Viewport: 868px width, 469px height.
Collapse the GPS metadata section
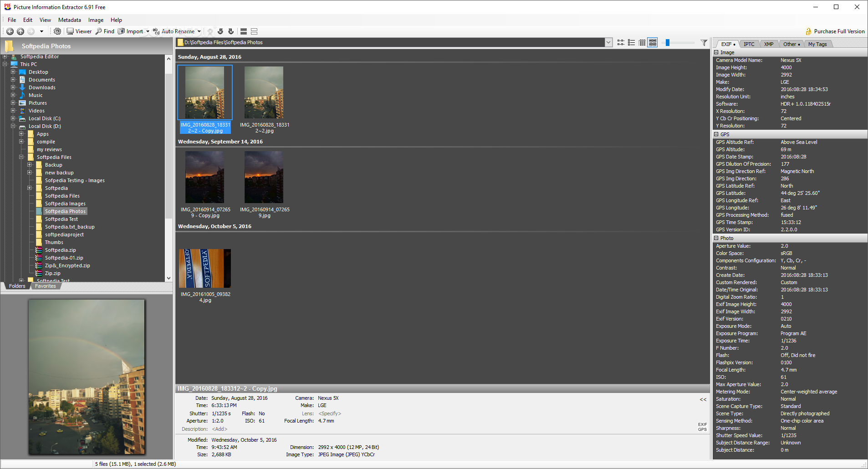[x=716, y=134]
